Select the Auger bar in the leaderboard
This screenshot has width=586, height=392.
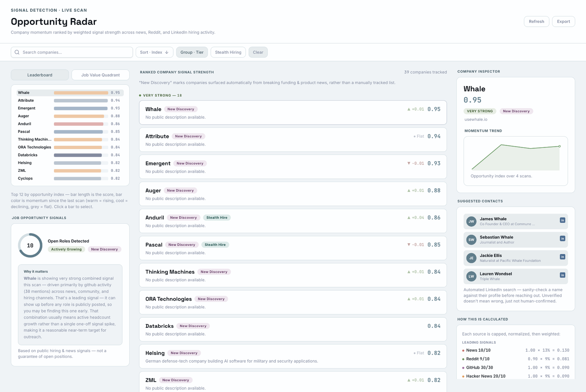tap(70, 116)
